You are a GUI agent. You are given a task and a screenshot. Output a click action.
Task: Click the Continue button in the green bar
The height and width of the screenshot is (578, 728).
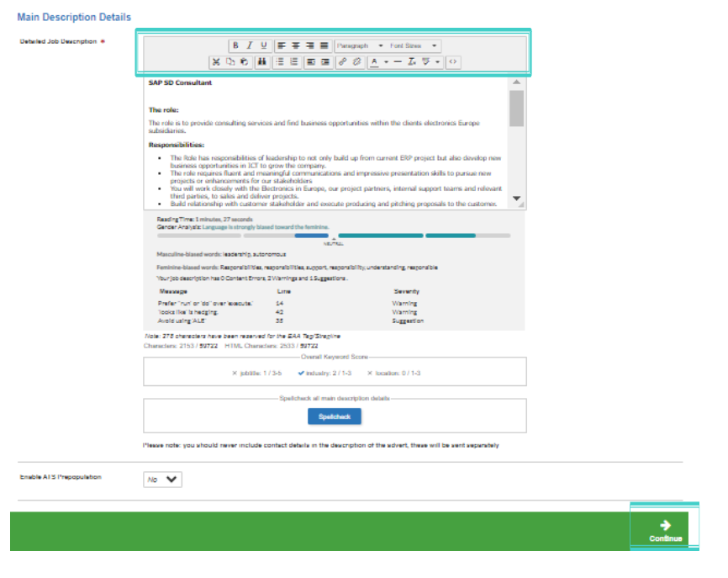[665, 531]
